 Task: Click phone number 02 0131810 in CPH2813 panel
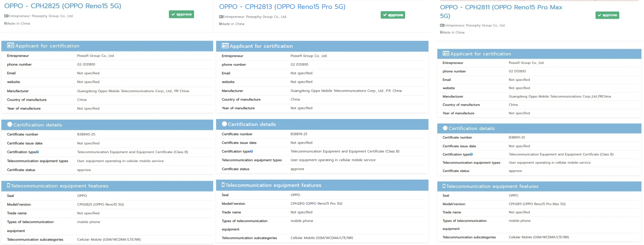299,64
